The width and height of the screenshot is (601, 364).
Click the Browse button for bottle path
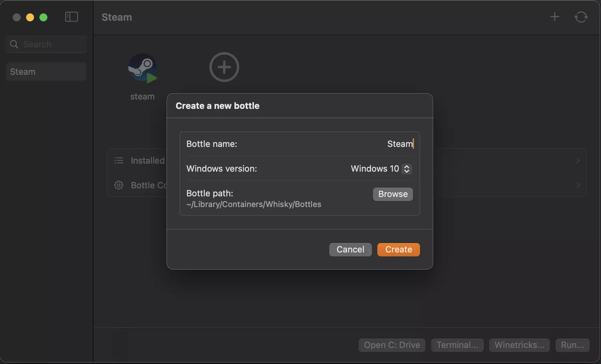coord(393,194)
